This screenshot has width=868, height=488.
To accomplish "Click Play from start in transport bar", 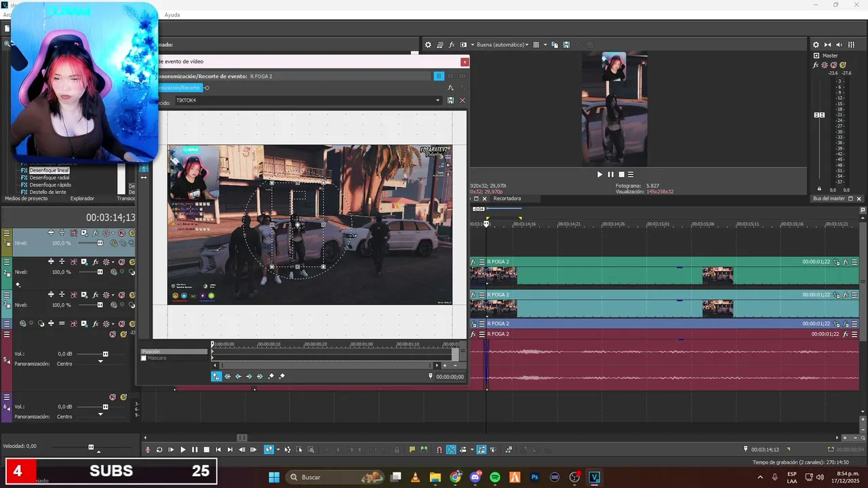I will tap(171, 449).
